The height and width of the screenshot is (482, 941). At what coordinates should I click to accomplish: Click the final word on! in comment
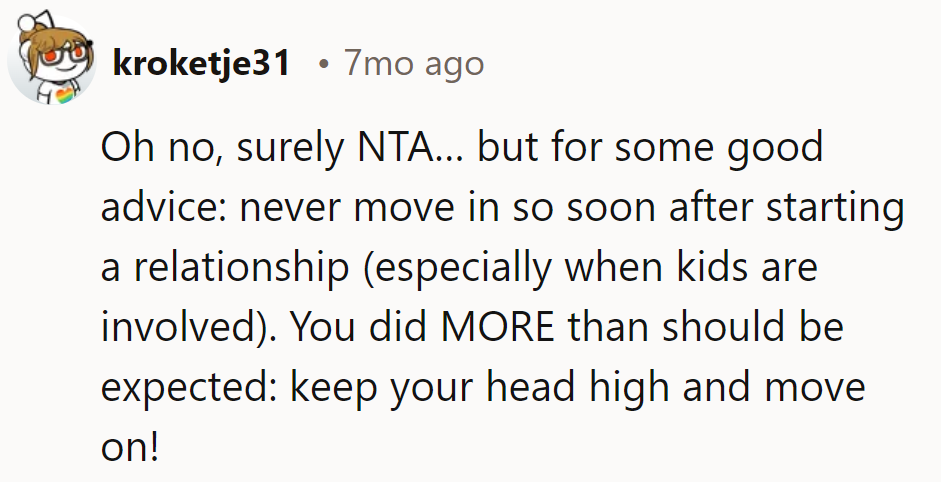coord(130,447)
